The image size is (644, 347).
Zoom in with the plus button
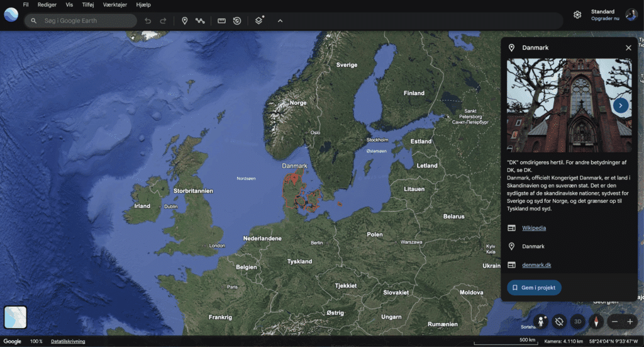[x=630, y=322]
